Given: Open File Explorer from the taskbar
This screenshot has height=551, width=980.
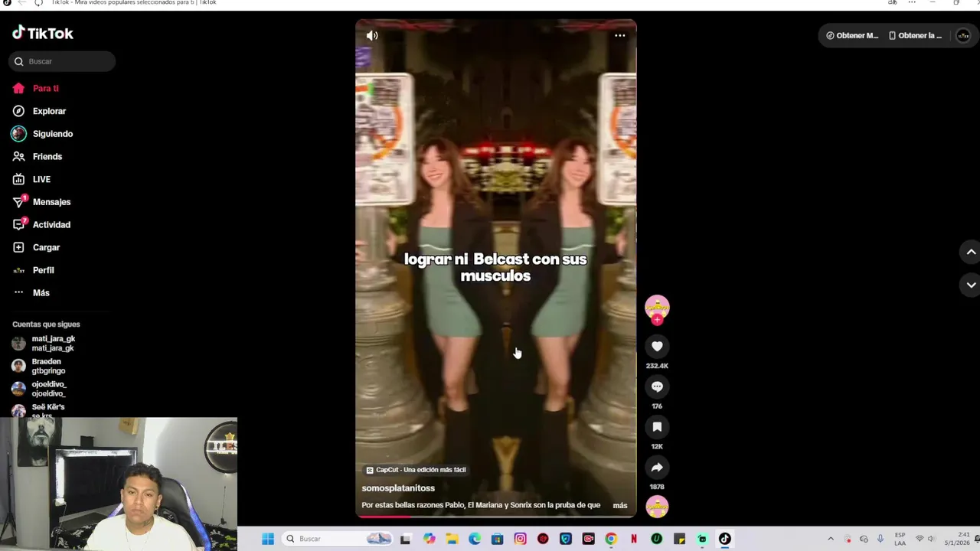Looking at the screenshot, I should 452,539.
